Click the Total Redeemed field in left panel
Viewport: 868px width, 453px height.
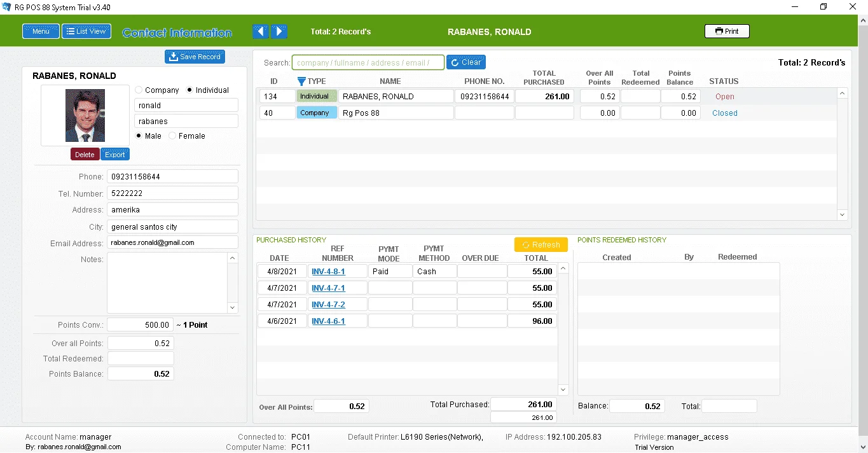click(141, 359)
